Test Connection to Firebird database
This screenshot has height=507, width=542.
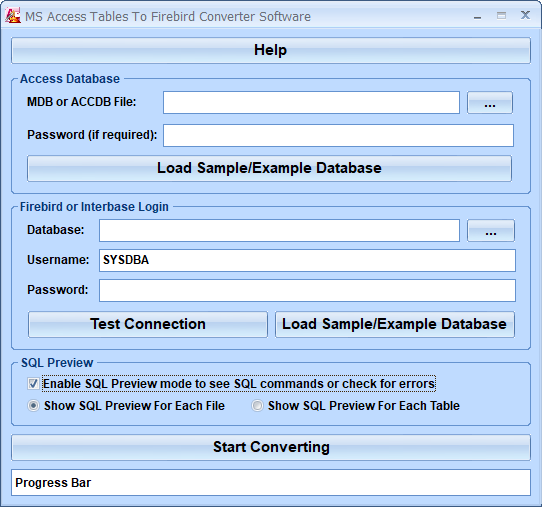(x=148, y=324)
